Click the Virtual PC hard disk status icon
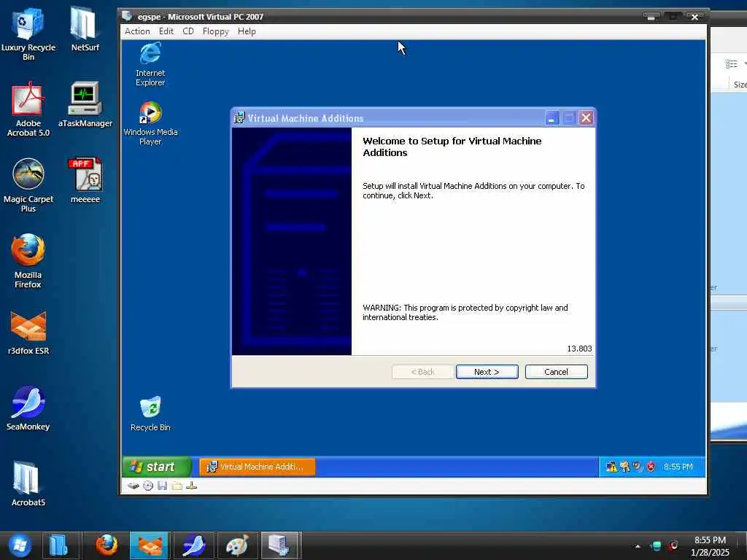This screenshot has height=560, width=747. click(x=133, y=486)
